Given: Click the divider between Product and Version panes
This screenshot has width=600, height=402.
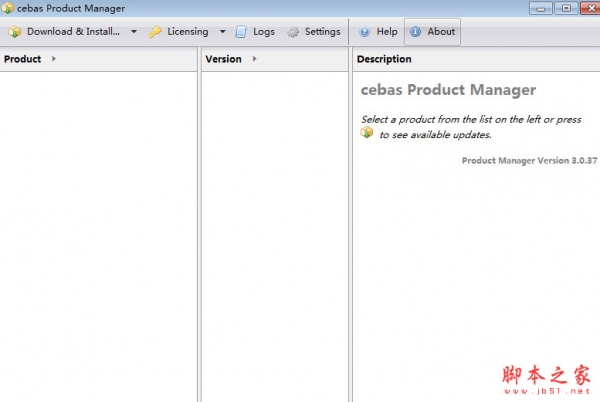Looking at the screenshot, I should point(199,225).
